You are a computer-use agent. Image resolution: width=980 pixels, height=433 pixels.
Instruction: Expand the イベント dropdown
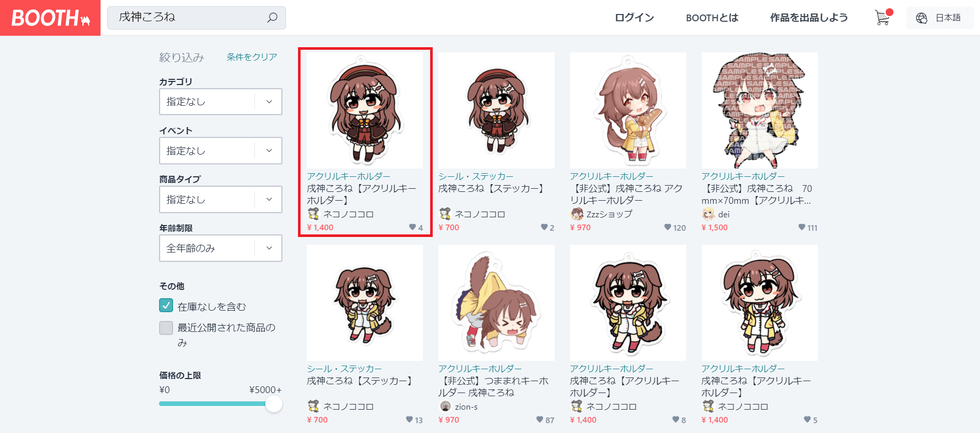[221, 150]
